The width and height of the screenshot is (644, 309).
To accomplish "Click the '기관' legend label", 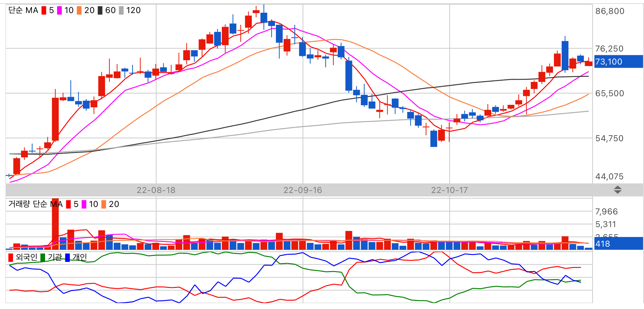I will 55,257.
